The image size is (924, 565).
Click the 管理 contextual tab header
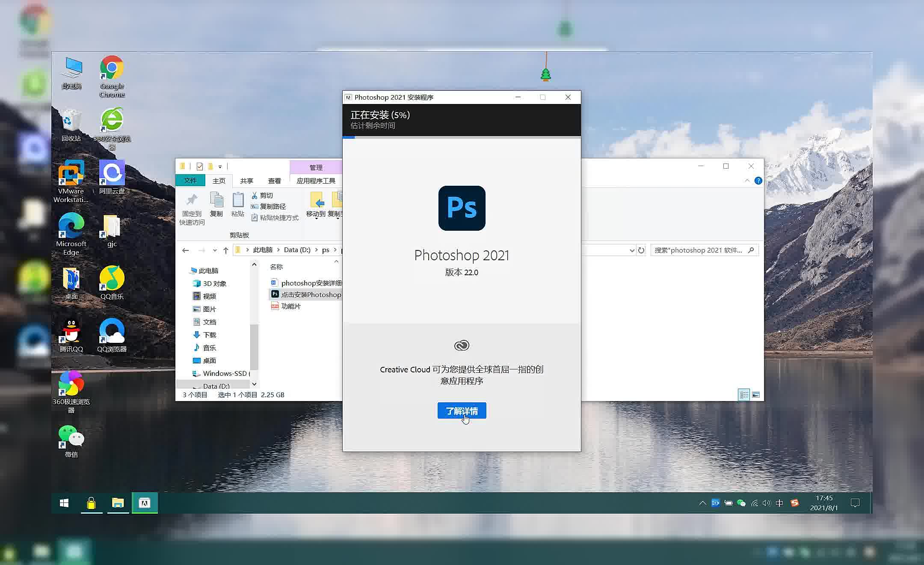point(316,167)
